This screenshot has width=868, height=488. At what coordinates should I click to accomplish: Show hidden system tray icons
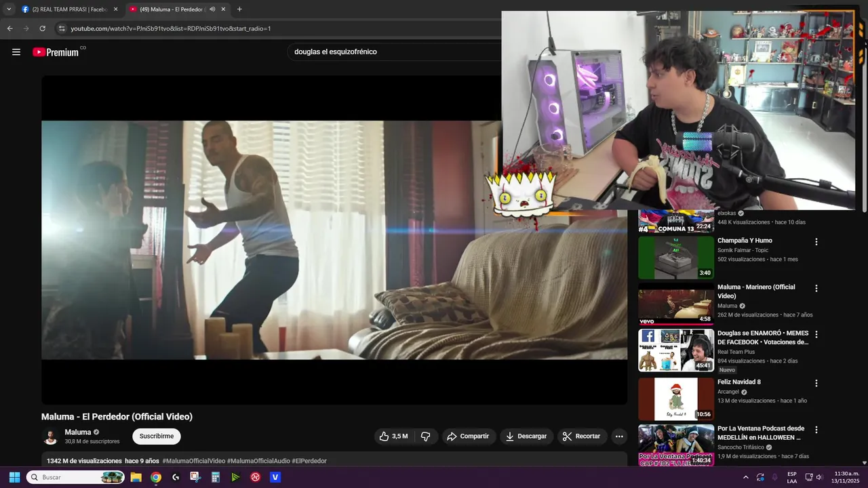(x=746, y=477)
